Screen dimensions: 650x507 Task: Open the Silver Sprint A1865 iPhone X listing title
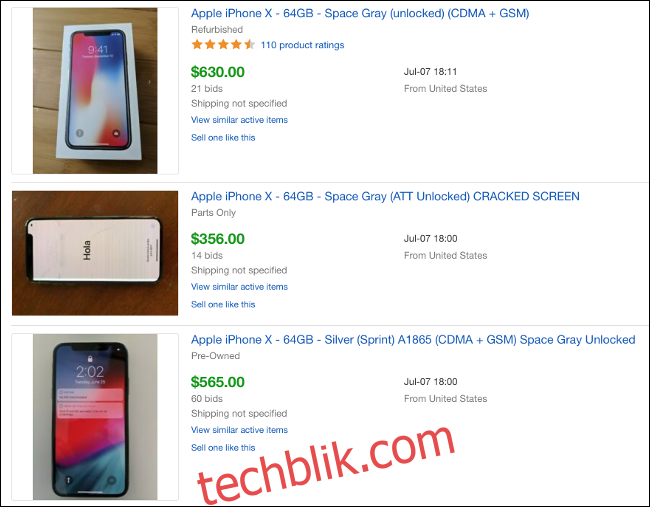tap(413, 340)
